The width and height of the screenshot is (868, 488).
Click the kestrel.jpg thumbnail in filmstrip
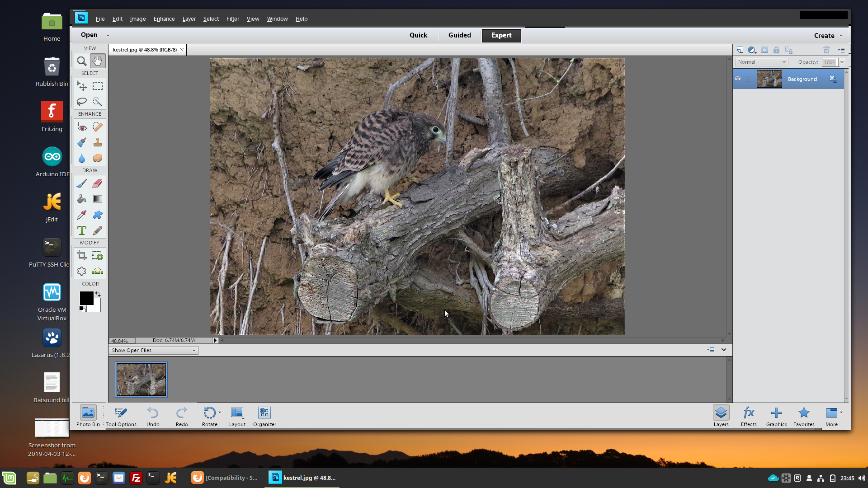[x=142, y=380]
